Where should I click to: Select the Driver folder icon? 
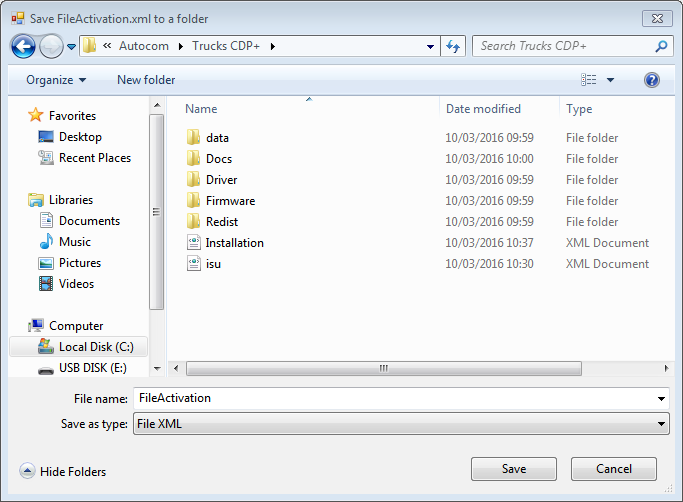[193, 179]
